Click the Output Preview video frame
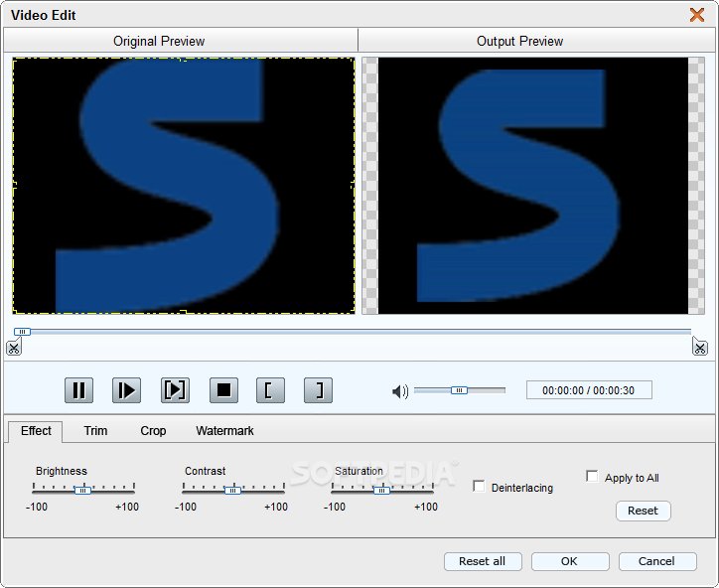Screen dimensions: 719x588 pyautogui.click(x=533, y=186)
